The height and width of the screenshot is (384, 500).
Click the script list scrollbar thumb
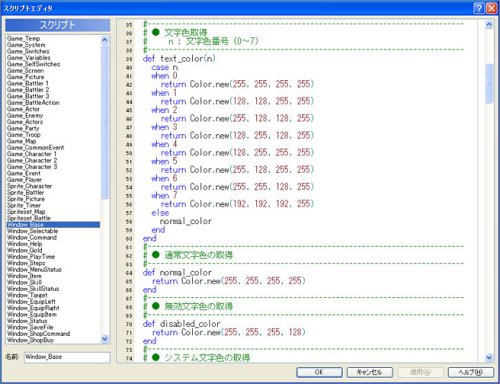pos(104,122)
